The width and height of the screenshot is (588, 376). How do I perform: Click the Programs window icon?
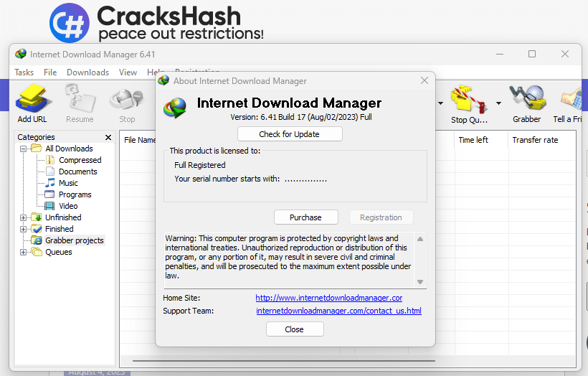50,194
